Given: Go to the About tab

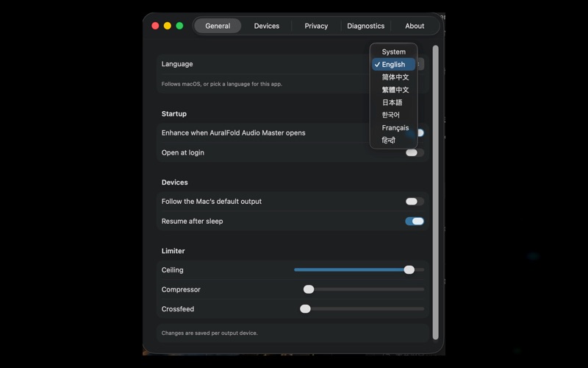Looking at the screenshot, I should click(x=415, y=26).
